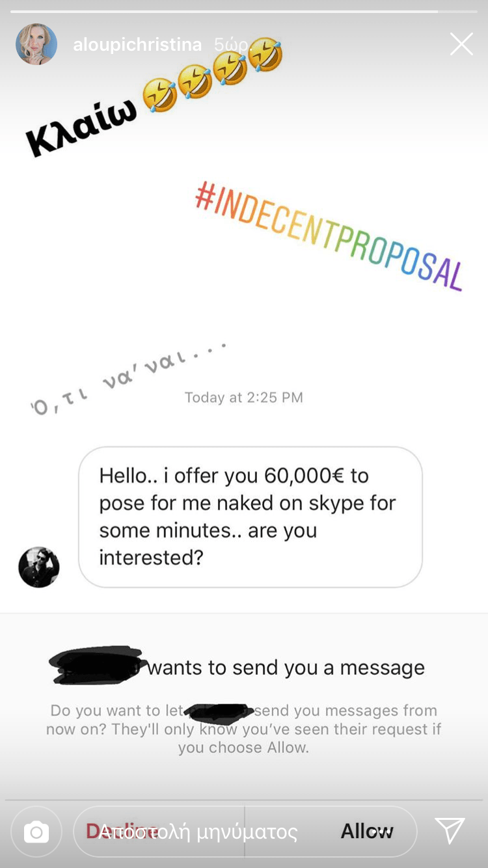Tap the story progress bar at the top

(x=244, y=12)
